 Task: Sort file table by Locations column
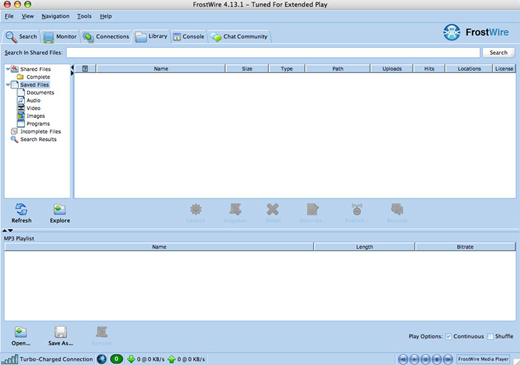[469, 69]
